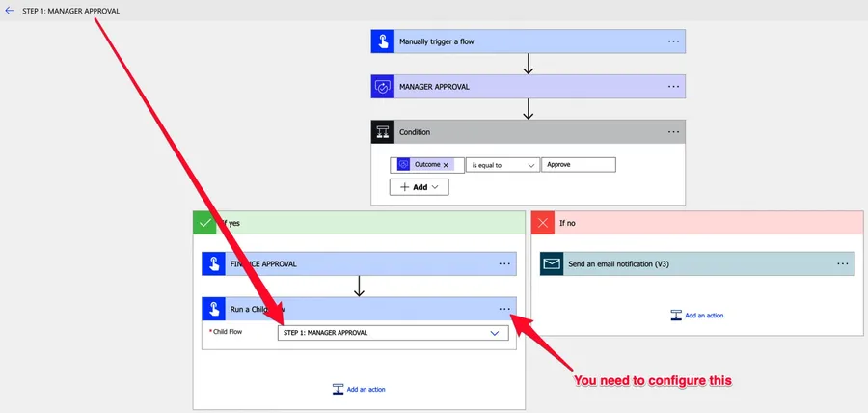
Task: Open the Manually trigger a flow ellipsis menu
Action: [x=673, y=41]
